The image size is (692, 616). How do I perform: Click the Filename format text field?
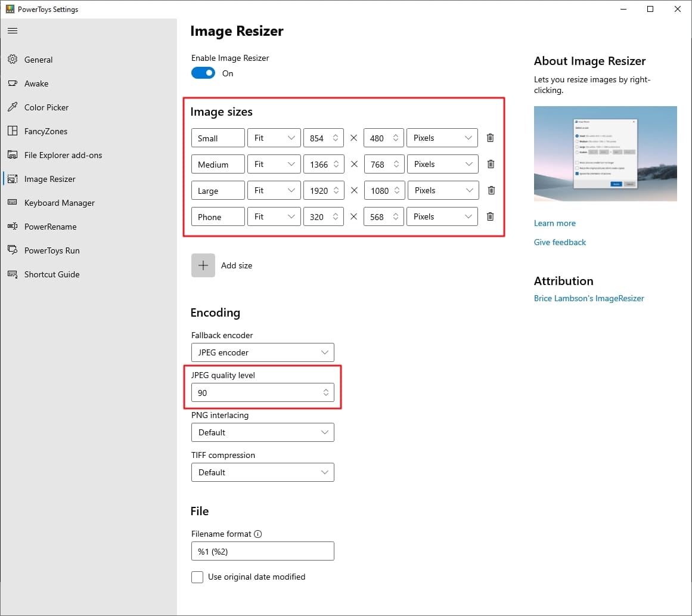[x=262, y=552]
